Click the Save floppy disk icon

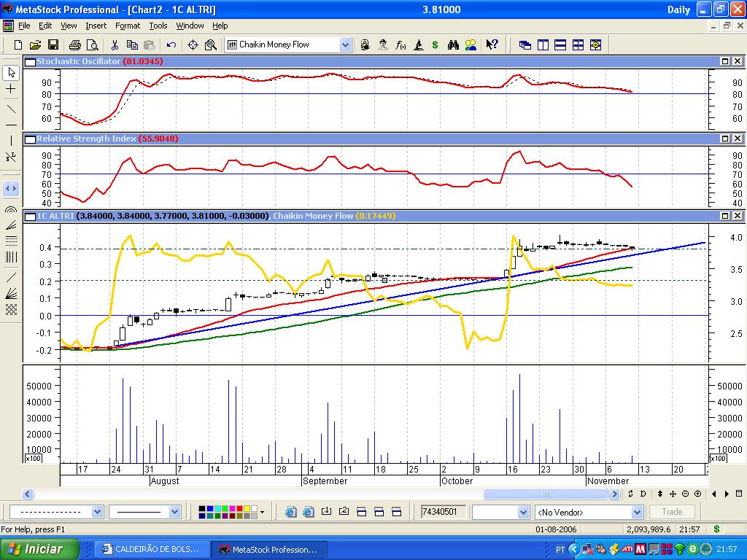[x=53, y=44]
